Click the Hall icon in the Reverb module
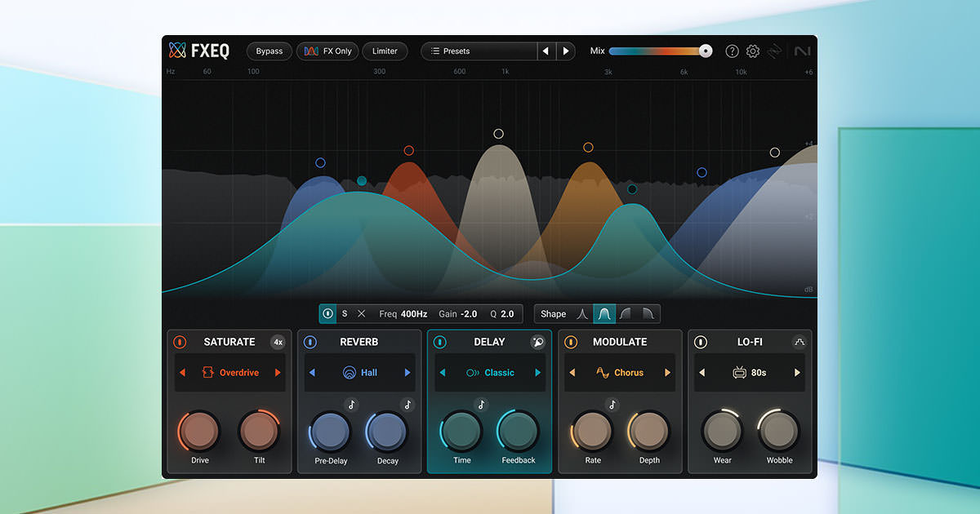980x514 pixels. (349, 373)
